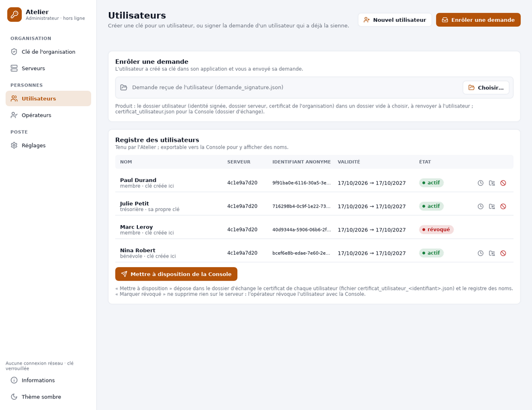
Task: Select the Marc Leroy name
Action: point(136,227)
